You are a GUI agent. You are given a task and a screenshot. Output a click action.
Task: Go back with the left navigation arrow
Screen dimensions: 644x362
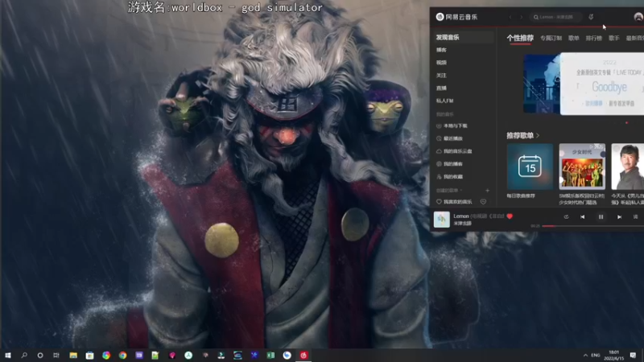pyautogui.click(x=510, y=17)
